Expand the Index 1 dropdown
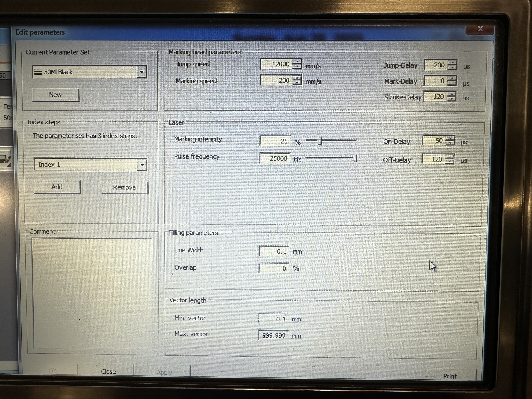This screenshot has width=532, height=399. [142, 165]
